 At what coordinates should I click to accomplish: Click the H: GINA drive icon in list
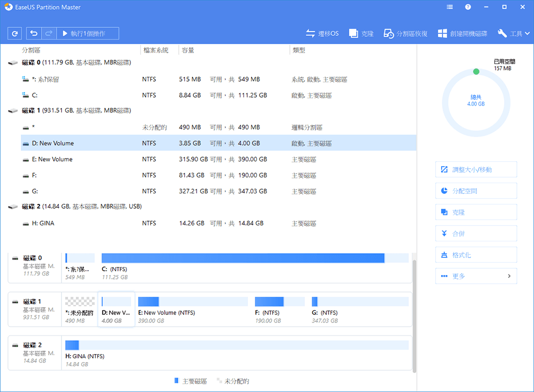tap(26, 224)
